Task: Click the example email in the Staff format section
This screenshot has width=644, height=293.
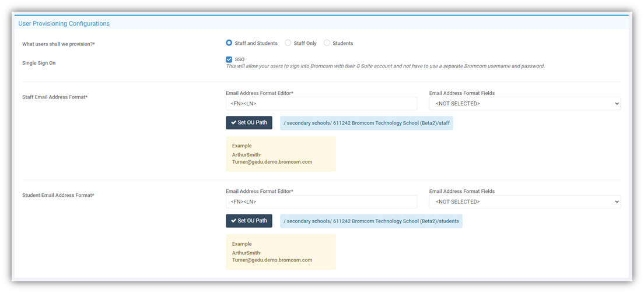Action: [x=272, y=158]
